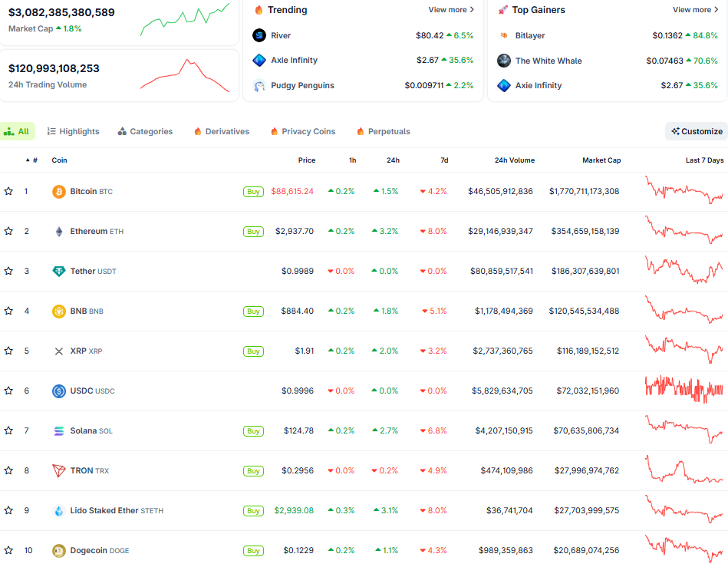The width and height of the screenshot is (728, 567).
Task: Click the Buy button for Ethereum
Action: 253,231
